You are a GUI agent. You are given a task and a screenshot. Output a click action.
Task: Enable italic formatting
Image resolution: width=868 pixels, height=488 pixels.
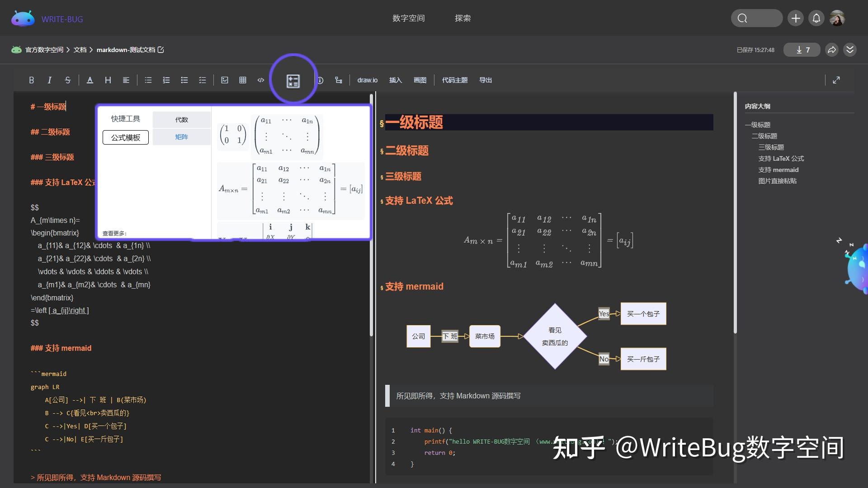(x=50, y=80)
